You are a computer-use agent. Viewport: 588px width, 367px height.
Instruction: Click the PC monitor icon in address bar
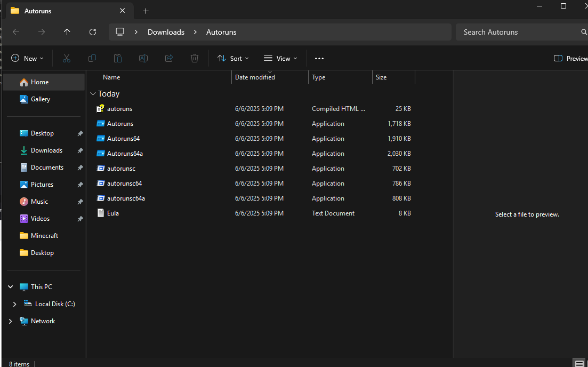pos(120,32)
